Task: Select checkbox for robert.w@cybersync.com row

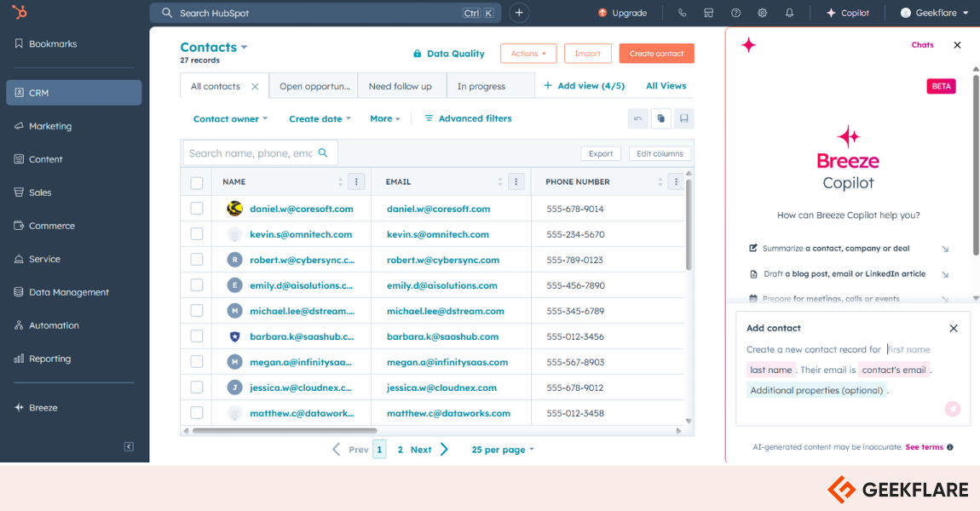Action: pyautogui.click(x=197, y=260)
